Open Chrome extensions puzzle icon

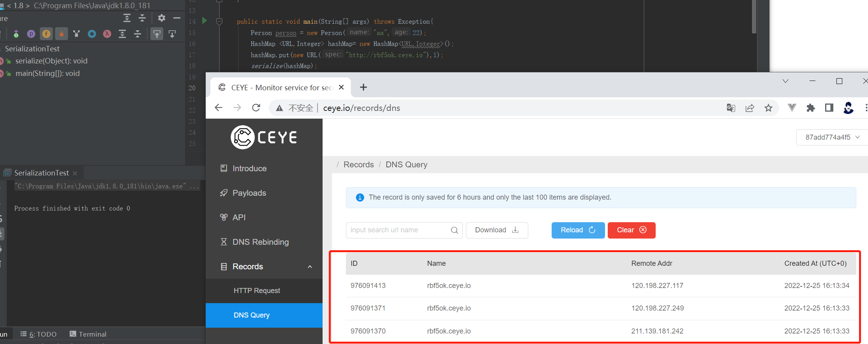click(811, 108)
